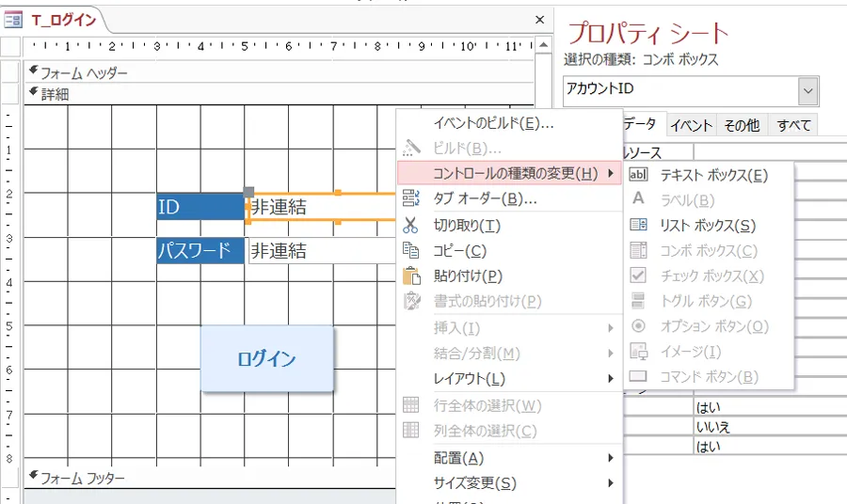Click the list box icon beside リスト ボックス
This screenshot has height=504, width=847.
[638, 225]
